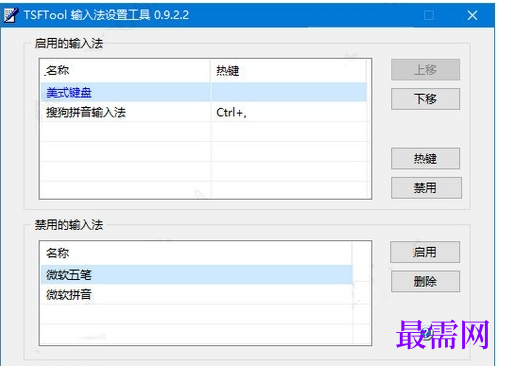Click the 名称 header in disabled list
The width and height of the screenshot is (508, 366).
point(196,253)
